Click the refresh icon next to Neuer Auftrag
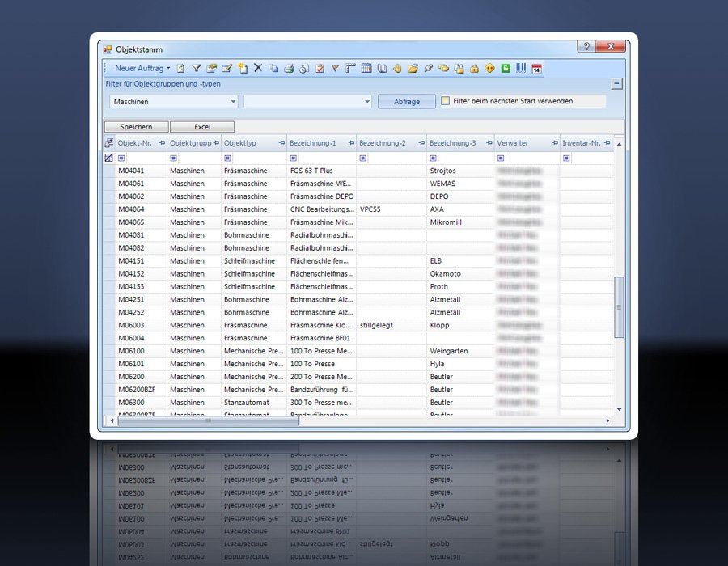This screenshot has height=566, width=728. pos(180,68)
